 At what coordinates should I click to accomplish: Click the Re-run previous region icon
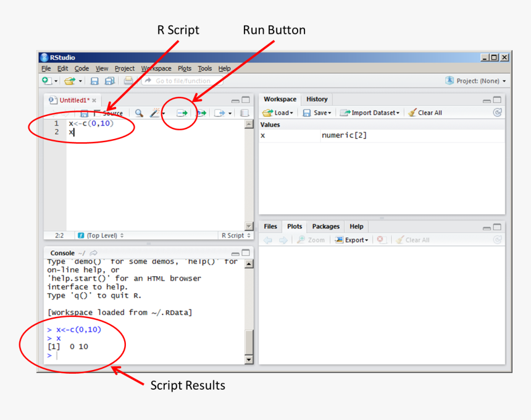pyautogui.click(x=202, y=113)
